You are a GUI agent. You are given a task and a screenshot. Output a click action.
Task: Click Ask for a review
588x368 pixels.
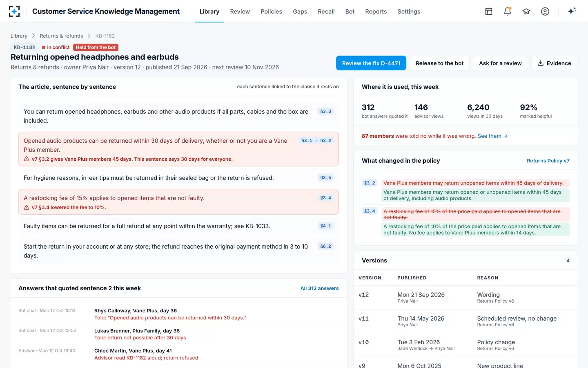tap(500, 63)
